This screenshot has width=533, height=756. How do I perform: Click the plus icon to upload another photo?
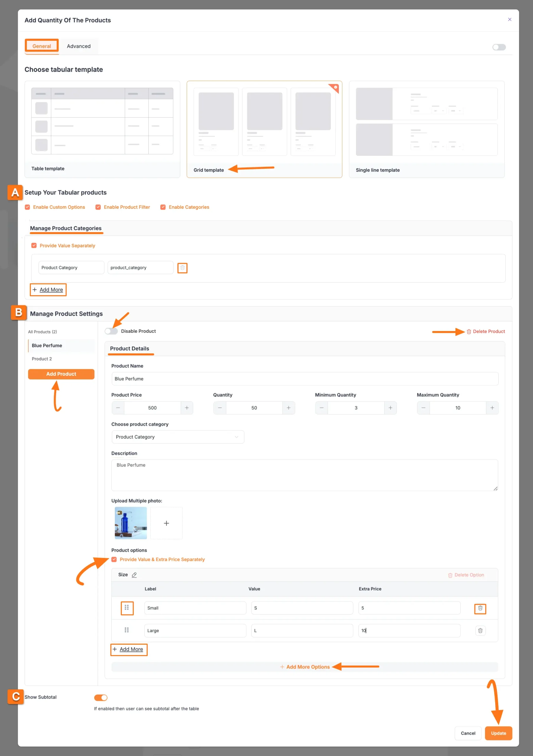pos(166,523)
